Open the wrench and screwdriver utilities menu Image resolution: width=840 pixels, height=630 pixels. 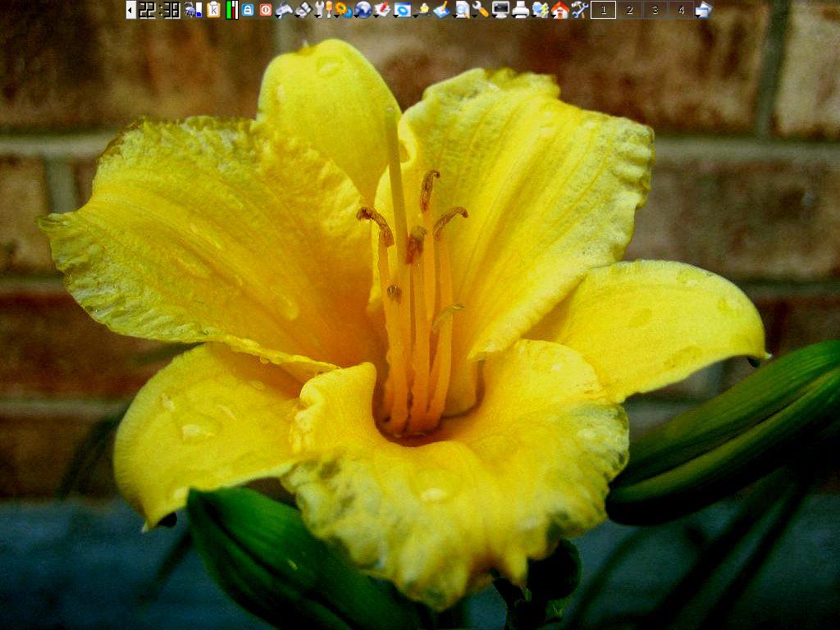click(x=323, y=10)
